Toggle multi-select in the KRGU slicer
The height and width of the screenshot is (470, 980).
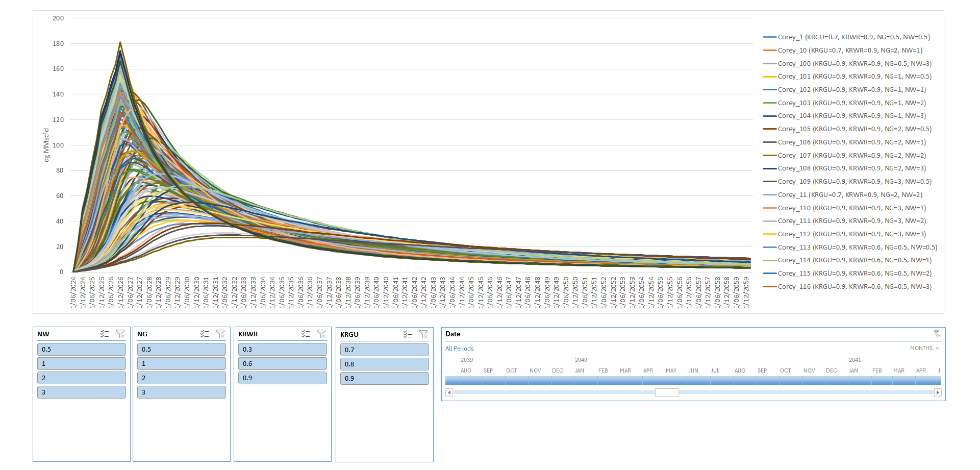[x=408, y=334]
